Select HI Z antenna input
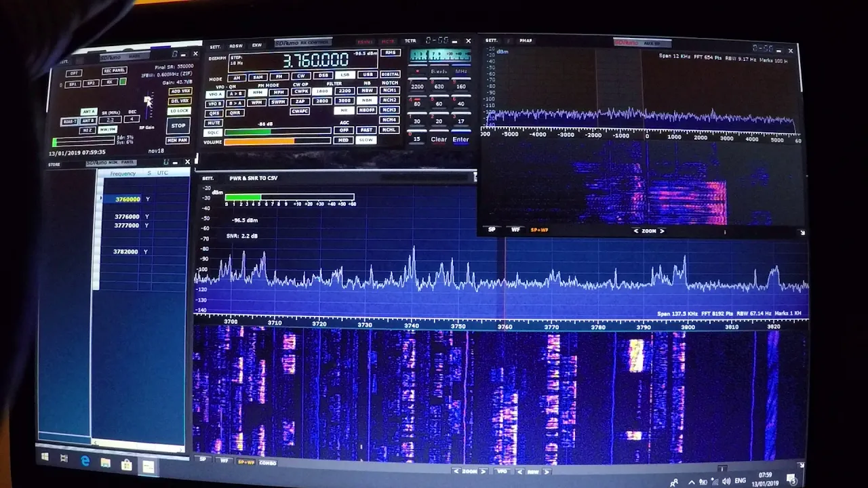The height and width of the screenshot is (488, 868). point(87,130)
